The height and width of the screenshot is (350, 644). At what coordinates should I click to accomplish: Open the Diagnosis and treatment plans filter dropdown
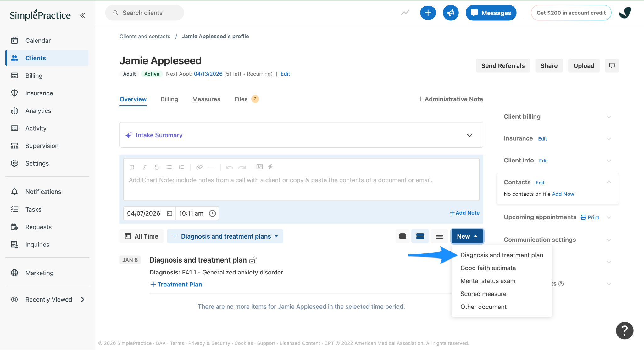coord(225,236)
